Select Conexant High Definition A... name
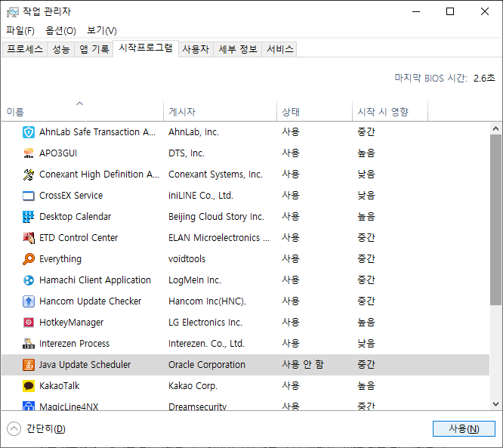This screenshot has height=448, width=503. click(x=99, y=175)
